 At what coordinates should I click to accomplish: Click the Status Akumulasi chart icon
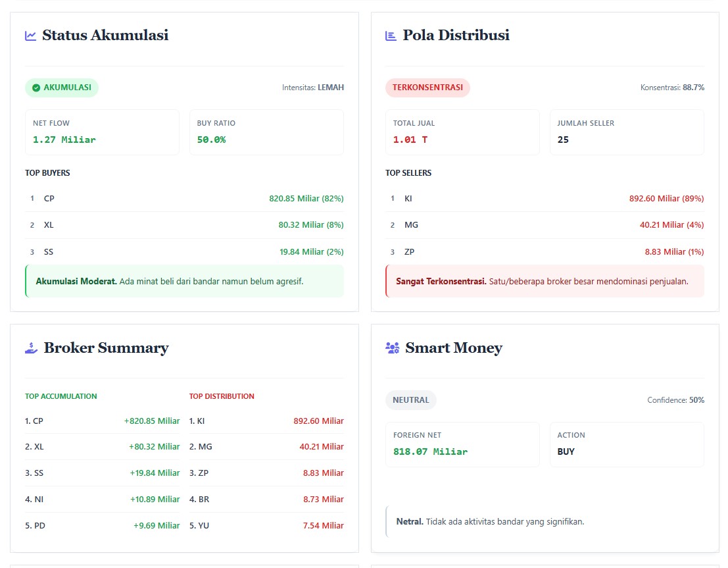[x=31, y=36]
